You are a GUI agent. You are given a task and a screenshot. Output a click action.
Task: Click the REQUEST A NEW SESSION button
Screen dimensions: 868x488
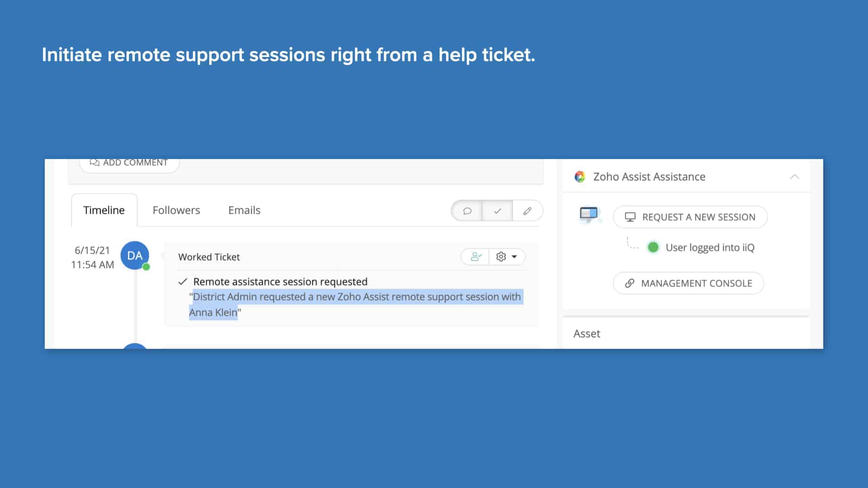(x=690, y=217)
